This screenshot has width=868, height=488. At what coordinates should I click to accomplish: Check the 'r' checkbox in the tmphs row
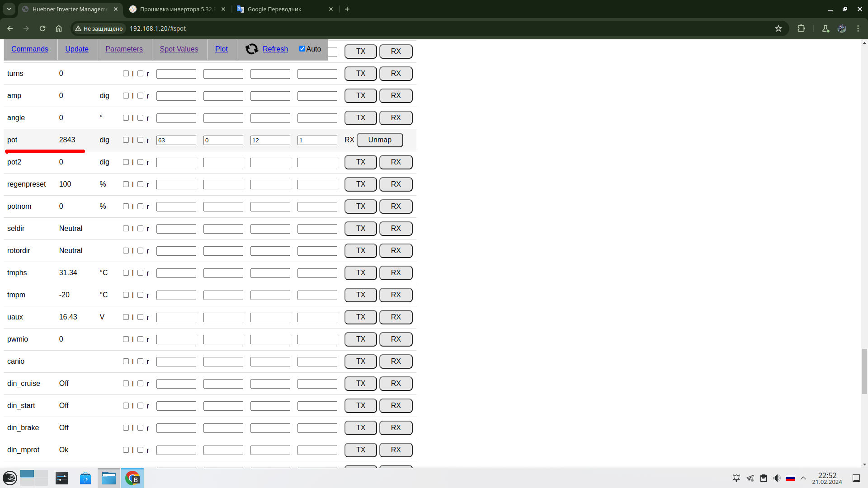pyautogui.click(x=141, y=273)
